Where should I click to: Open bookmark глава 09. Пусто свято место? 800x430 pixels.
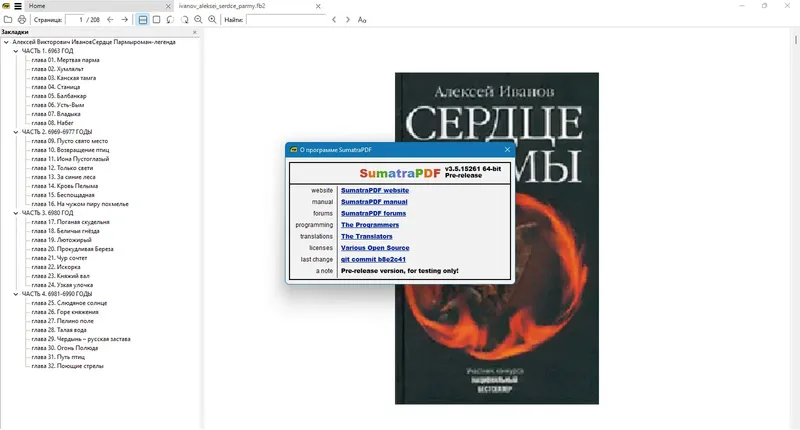click(70, 141)
